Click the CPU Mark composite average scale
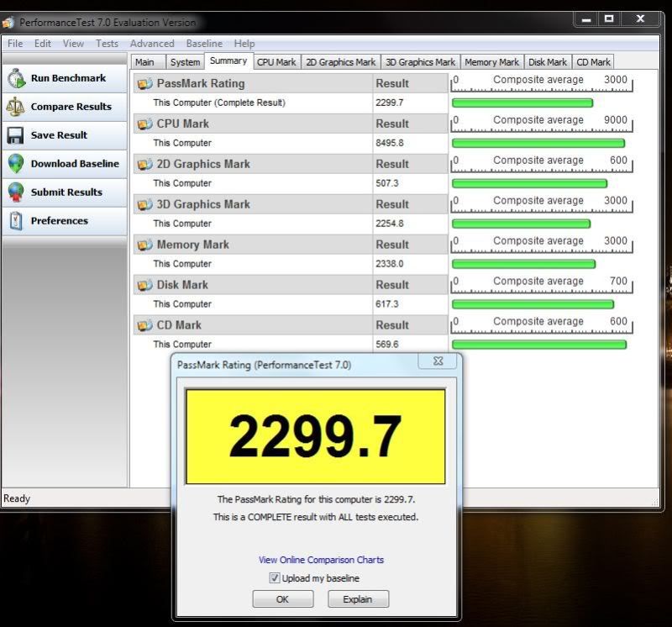Image resolution: width=672 pixels, height=627 pixels. [542, 123]
